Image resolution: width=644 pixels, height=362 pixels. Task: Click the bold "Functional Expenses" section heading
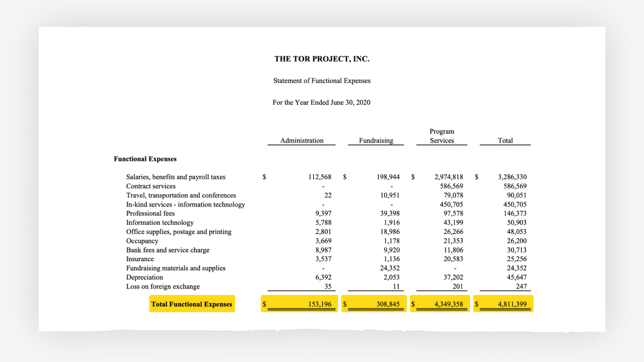[x=145, y=159]
